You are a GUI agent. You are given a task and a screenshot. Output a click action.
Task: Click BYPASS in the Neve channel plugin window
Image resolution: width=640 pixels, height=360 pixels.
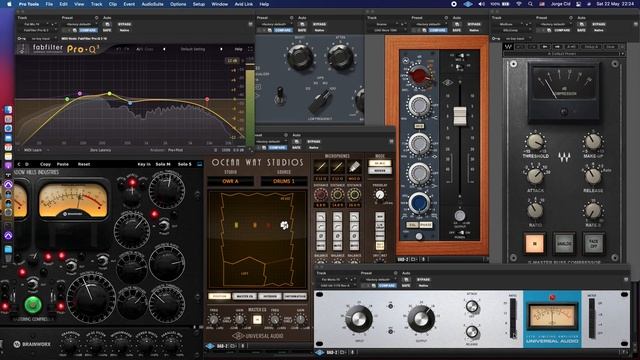coord(473,24)
